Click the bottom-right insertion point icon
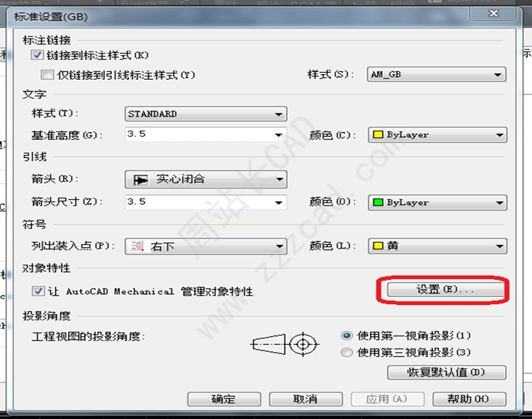Viewport: 532px width, 419px height. [137, 246]
